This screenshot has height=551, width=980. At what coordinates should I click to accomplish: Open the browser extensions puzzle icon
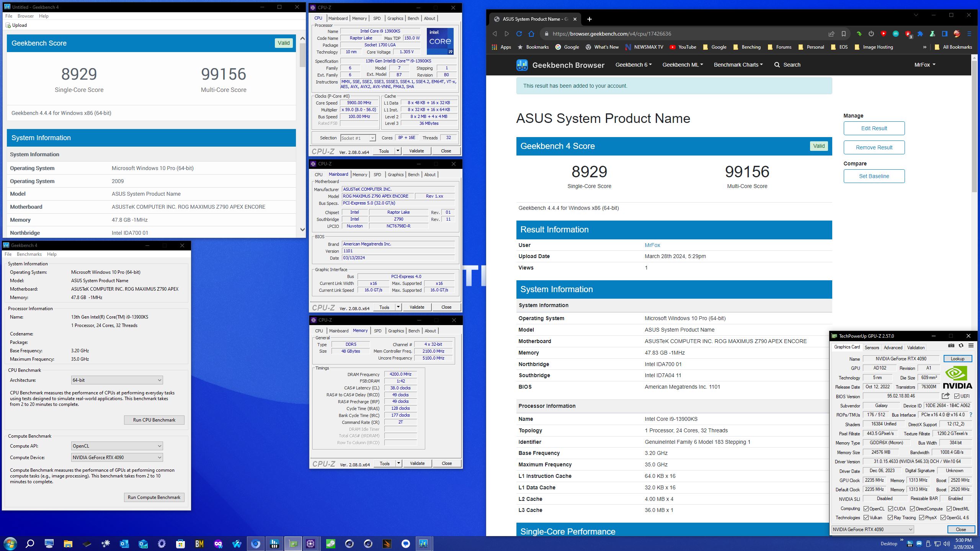click(x=920, y=34)
